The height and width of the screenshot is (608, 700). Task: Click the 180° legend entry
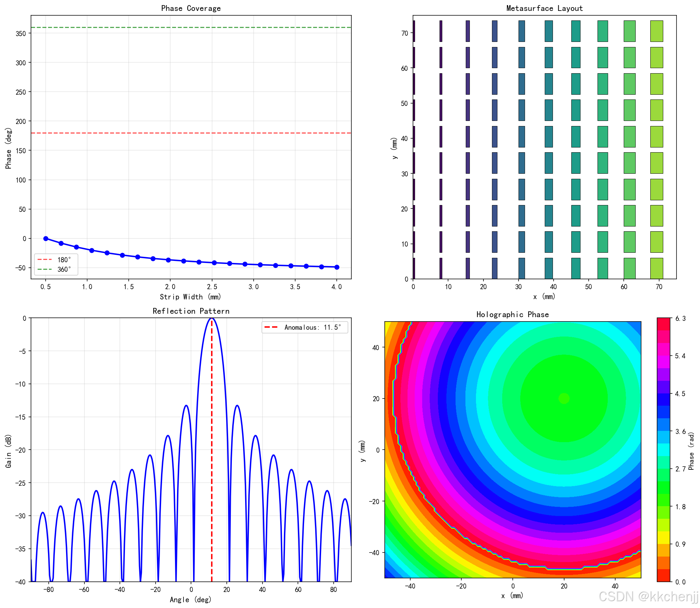64,260
